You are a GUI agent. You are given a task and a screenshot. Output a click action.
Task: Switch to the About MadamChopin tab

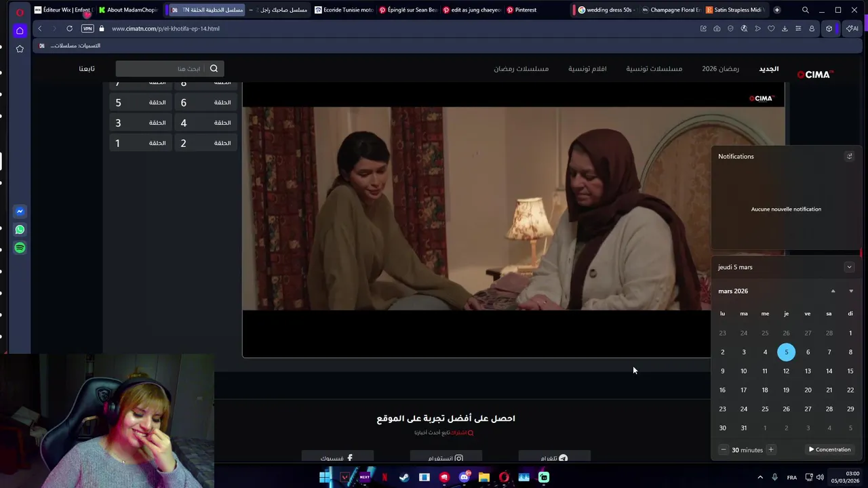128,10
